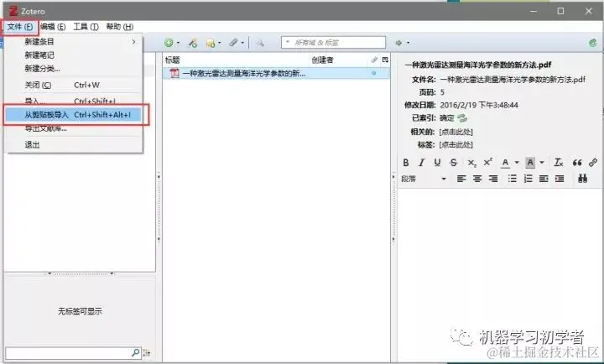Click the file name value 一种激光雷达测量海洋光学参数的新方法.pdf
This screenshot has height=364, width=604.
(513, 80)
